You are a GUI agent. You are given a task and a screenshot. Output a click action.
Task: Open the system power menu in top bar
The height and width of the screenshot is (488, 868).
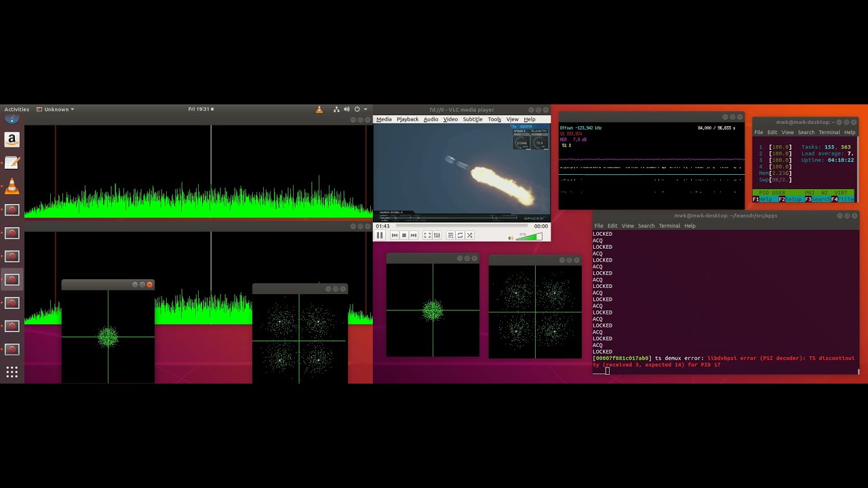pyautogui.click(x=357, y=109)
